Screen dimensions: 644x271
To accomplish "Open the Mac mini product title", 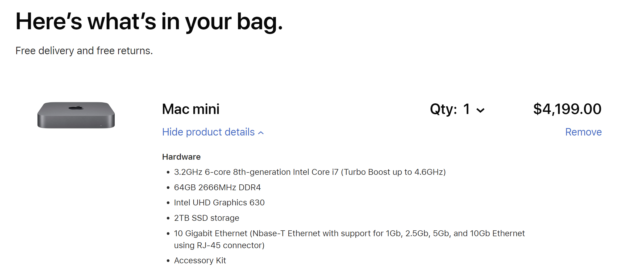I will tap(191, 109).
